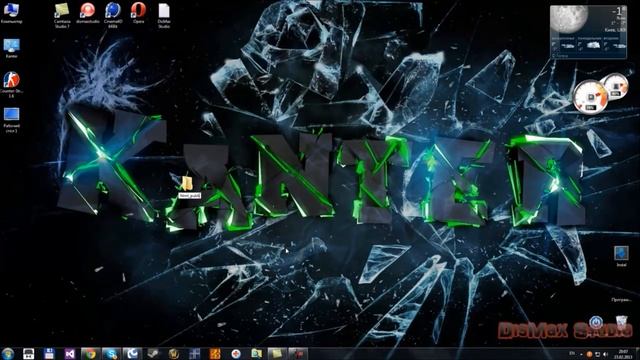The image size is (640, 360).
Task: Click the orange square taskbar icon
Action: point(215,353)
